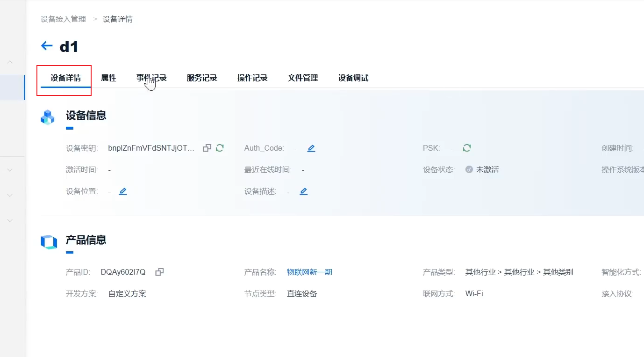Open the 属性 tab
The width and height of the screenshot is (644, 357).
pyautogui.click(x=108, y=78)
